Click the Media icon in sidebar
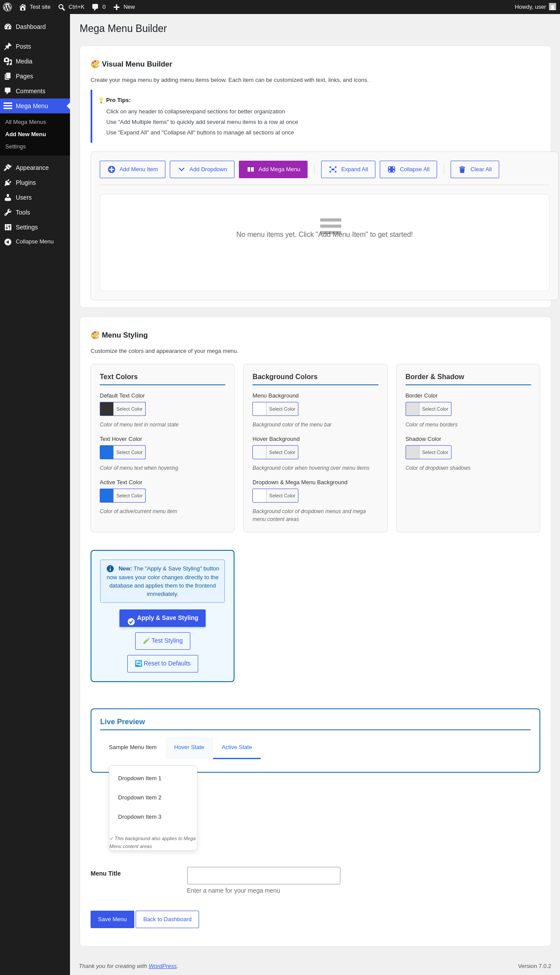This screenshot has width=560, height=975. [x=8, y=61]
